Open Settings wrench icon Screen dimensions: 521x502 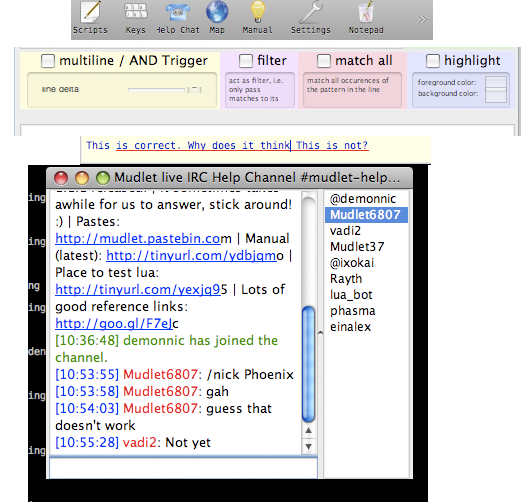[x=311, y=17]
